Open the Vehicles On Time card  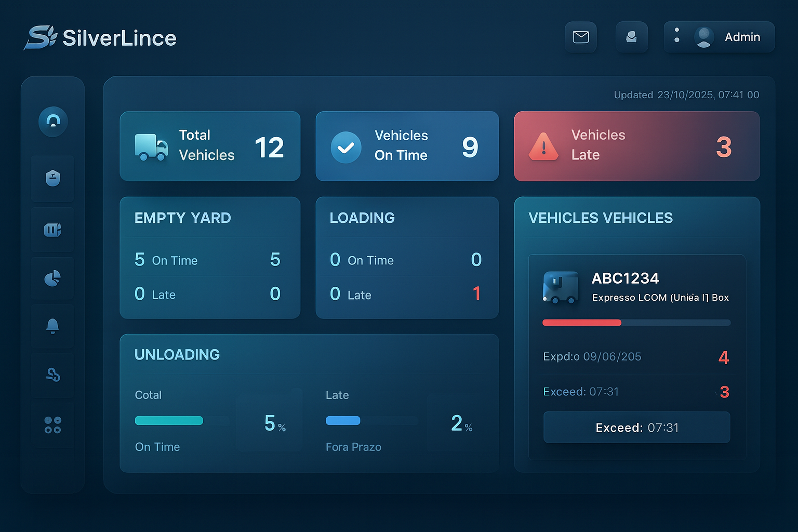click(x=407, y=146)
